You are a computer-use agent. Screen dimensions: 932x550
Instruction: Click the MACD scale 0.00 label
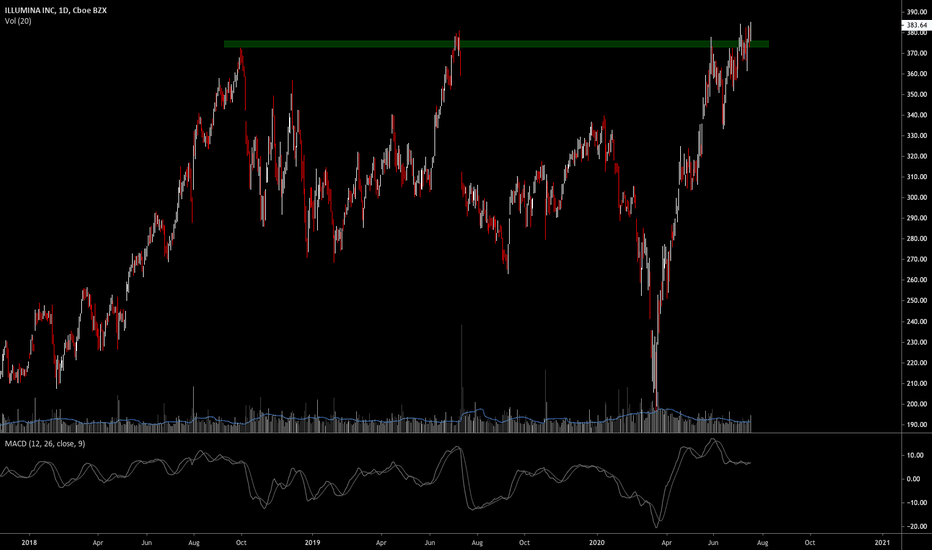tap(915, 479)
